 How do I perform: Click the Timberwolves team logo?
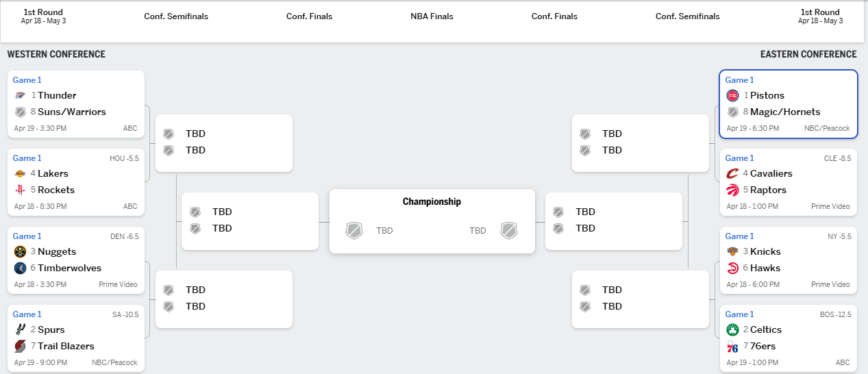point(20,268)
